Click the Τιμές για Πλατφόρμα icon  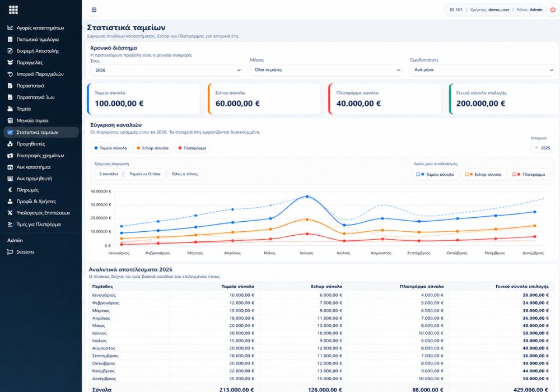[x=10, y=224]
